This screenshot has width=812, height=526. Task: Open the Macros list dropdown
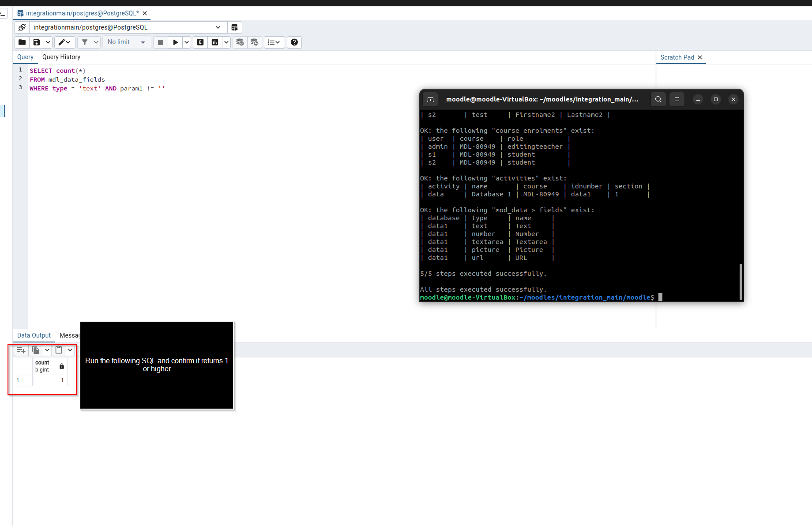pos(274,42)
